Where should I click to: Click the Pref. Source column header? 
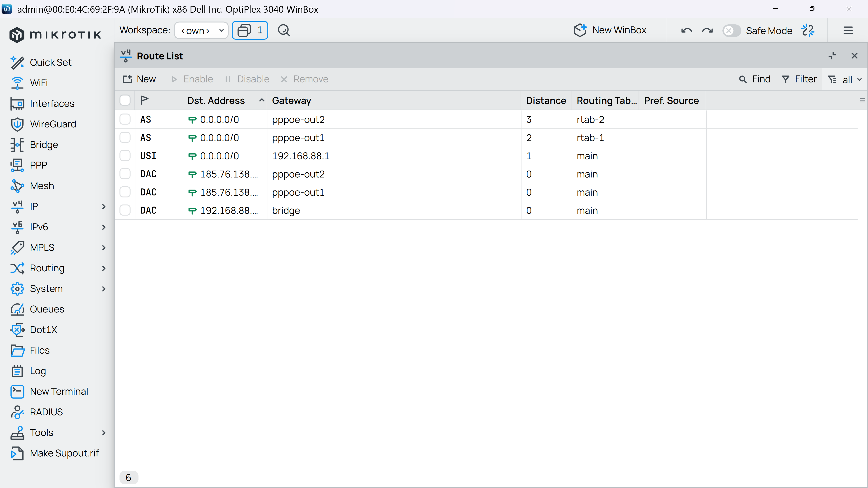[x=672, y=100]
